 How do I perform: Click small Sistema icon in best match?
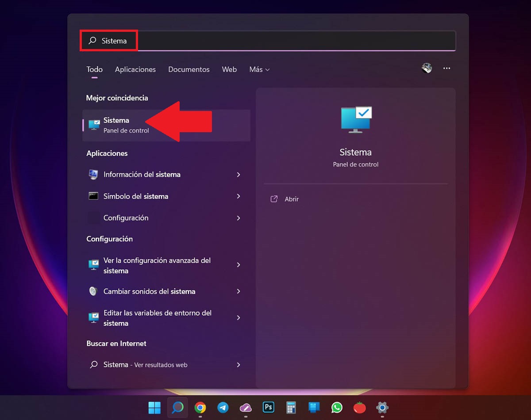tap(94, 125)
